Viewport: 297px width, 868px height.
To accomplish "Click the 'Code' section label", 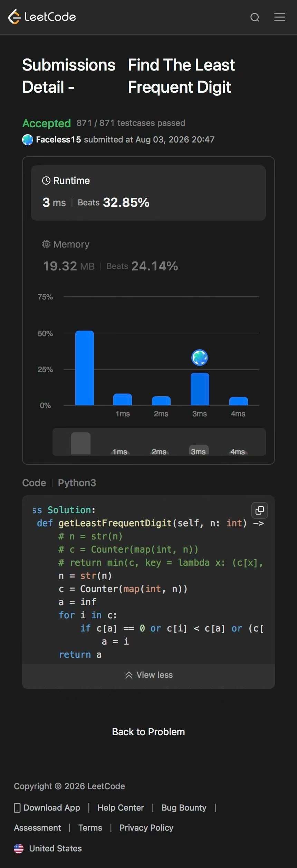I will click(x=34, y=483).
